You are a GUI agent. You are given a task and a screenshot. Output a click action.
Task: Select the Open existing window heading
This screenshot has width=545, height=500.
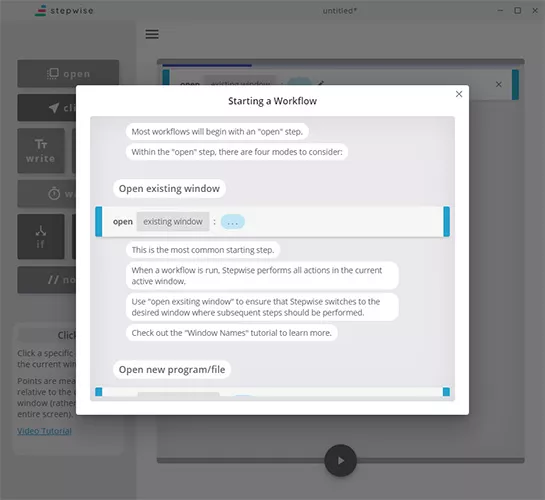(169, 189)
